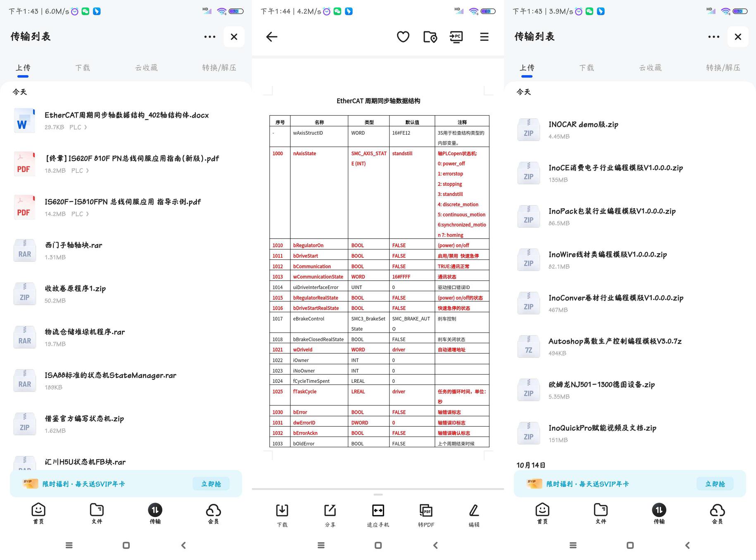Image resolution: width=756 pixels, height=560 pixels.
Task: Switch to 转换/解压 tab in left panel
Action: [x=219, y=68]
